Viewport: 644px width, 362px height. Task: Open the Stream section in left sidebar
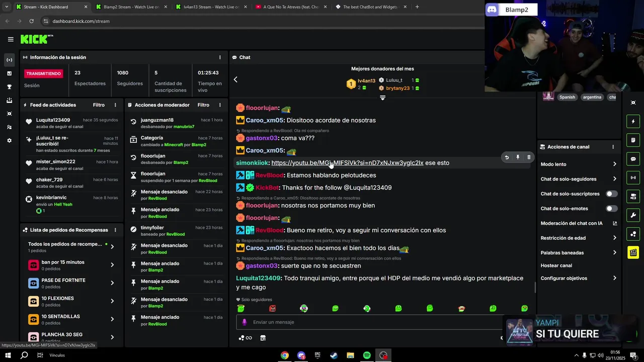click(x=9, y=60)
